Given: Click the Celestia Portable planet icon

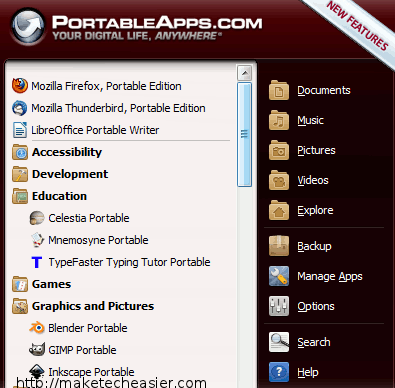Looking at the screenshot, I should pyautogui.click(x=37, y=218).
